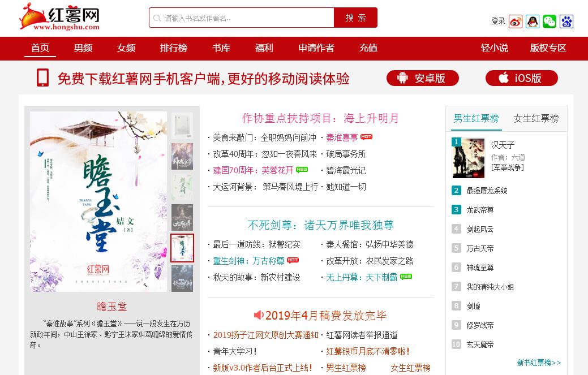
Task: Click the red 搜索 search button
Action: click(x=355, y=18)
